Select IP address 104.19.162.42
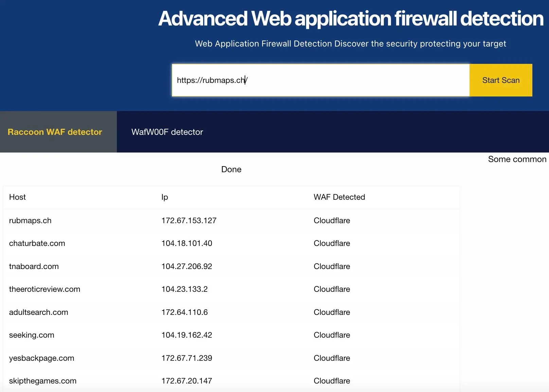The width and height of the screenshot is (549, 392). pos(187,335)
